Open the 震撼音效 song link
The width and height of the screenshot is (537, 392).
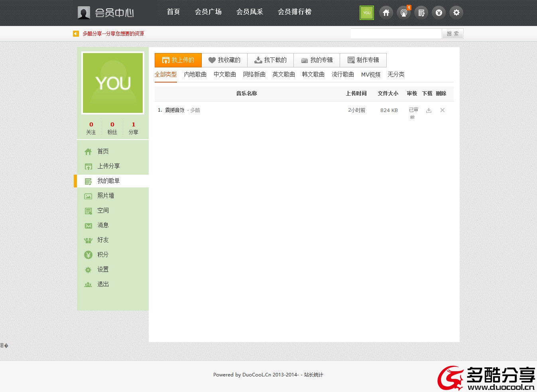pyautogui.click(x=175, y=110)
